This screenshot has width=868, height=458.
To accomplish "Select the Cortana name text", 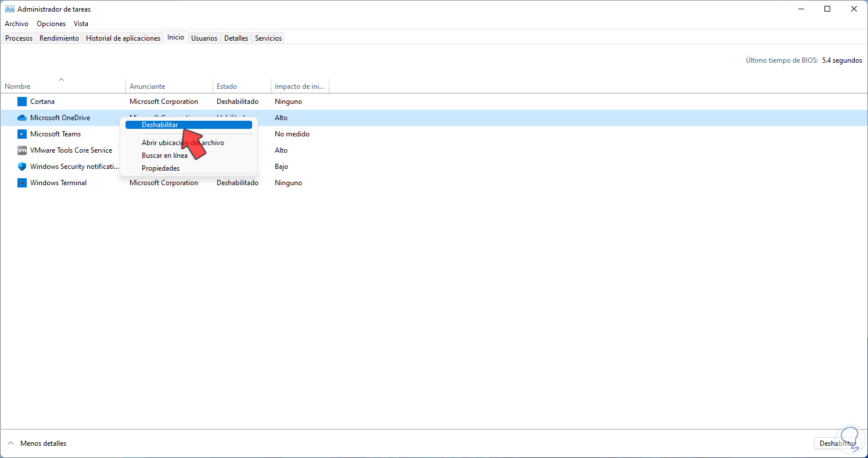I will [x=42, y=102].
